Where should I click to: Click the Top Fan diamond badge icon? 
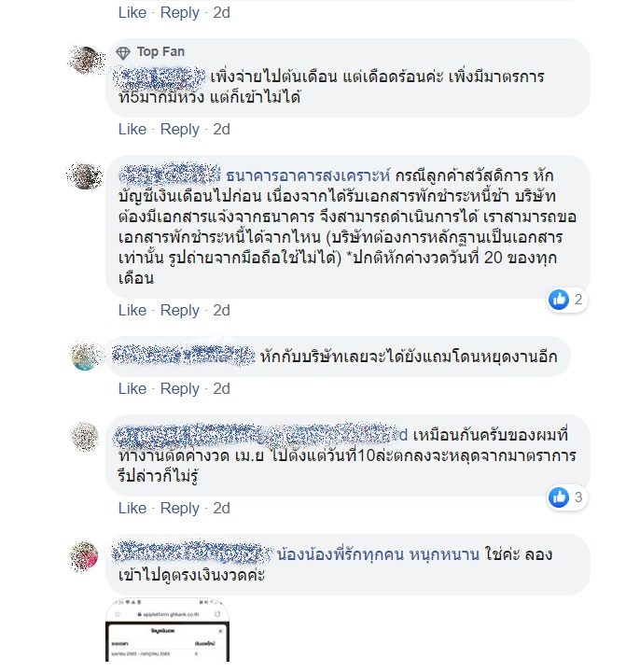click(x=123, y=52)
